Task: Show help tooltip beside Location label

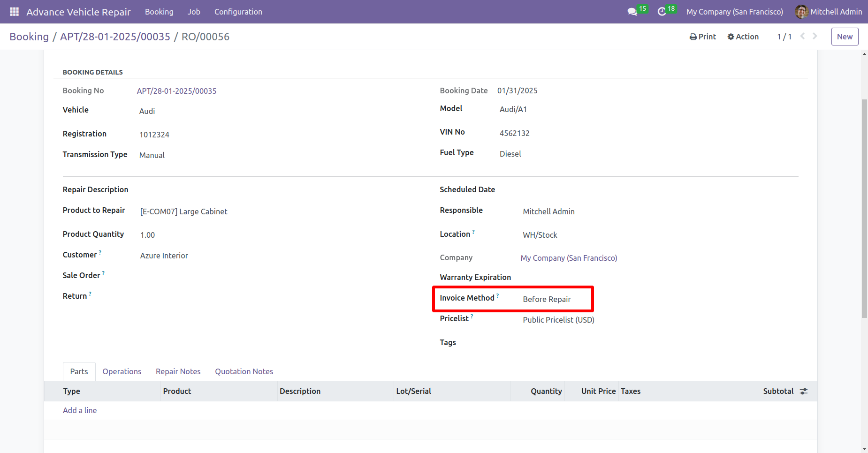Action: (473, 232)
